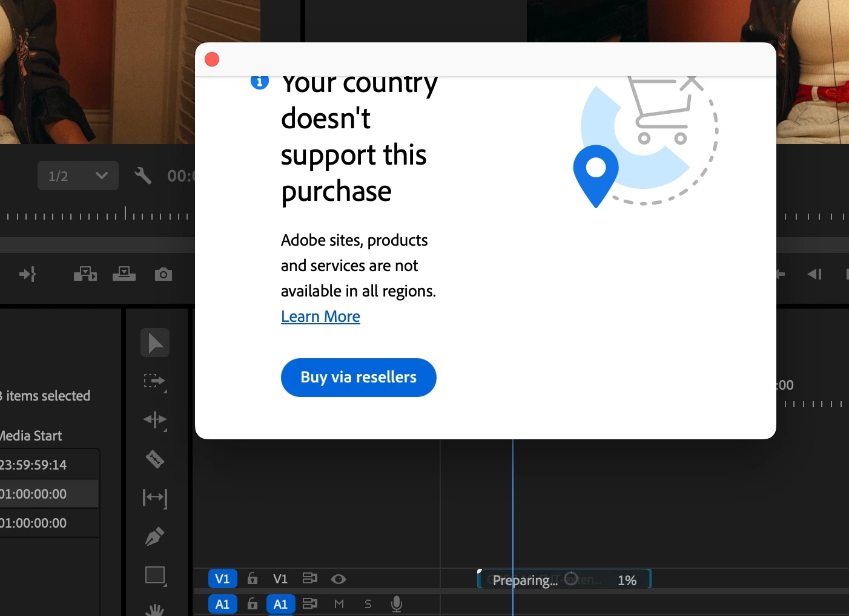The width and height of the screenshot is (849, 616).
Task: Click the Go to Out point icon
Action: point(28,275)
